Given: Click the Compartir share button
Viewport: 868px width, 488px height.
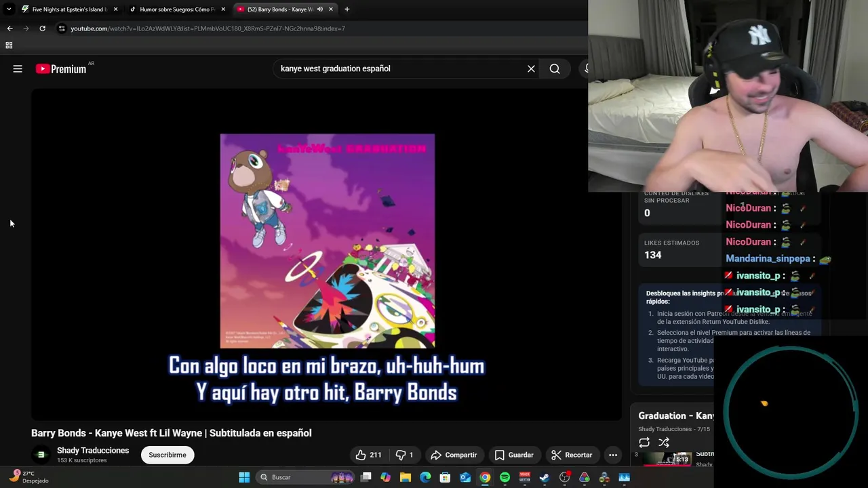Looking at the screenshot, I should (x=454, y=455).
